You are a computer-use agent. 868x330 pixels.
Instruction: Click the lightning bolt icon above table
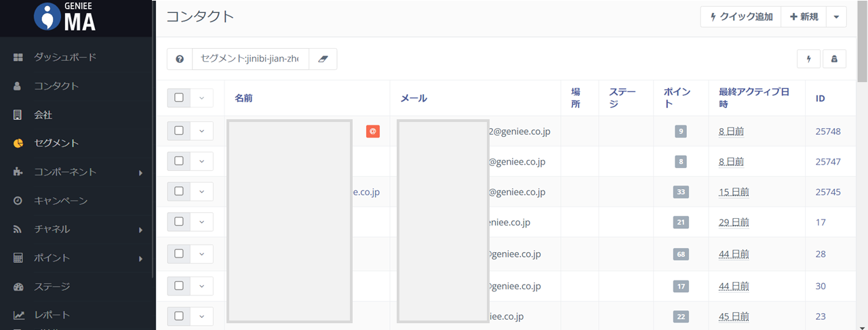point(808,59)
